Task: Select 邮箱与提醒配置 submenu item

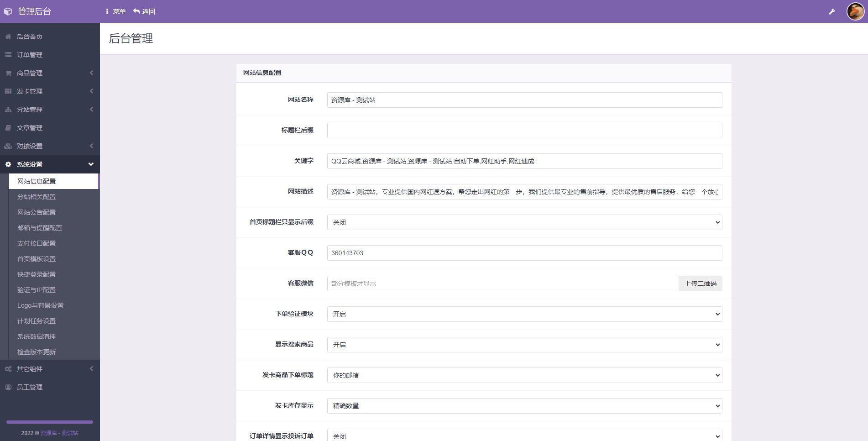Action: tap(54, 228)
